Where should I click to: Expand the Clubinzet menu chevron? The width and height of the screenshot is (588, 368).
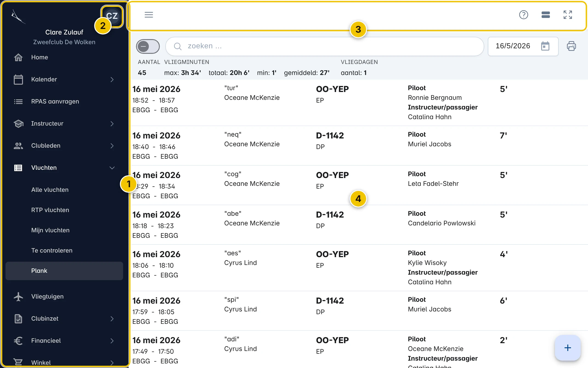[112, 319]
